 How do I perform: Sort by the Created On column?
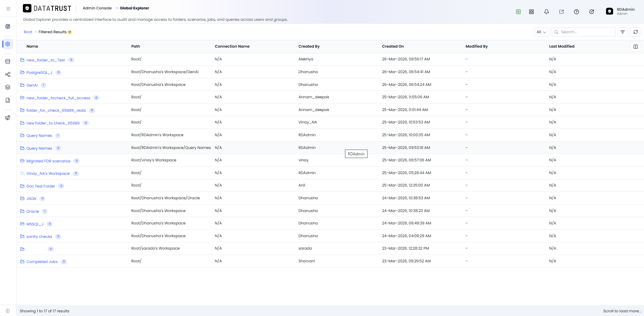(393, 46)
